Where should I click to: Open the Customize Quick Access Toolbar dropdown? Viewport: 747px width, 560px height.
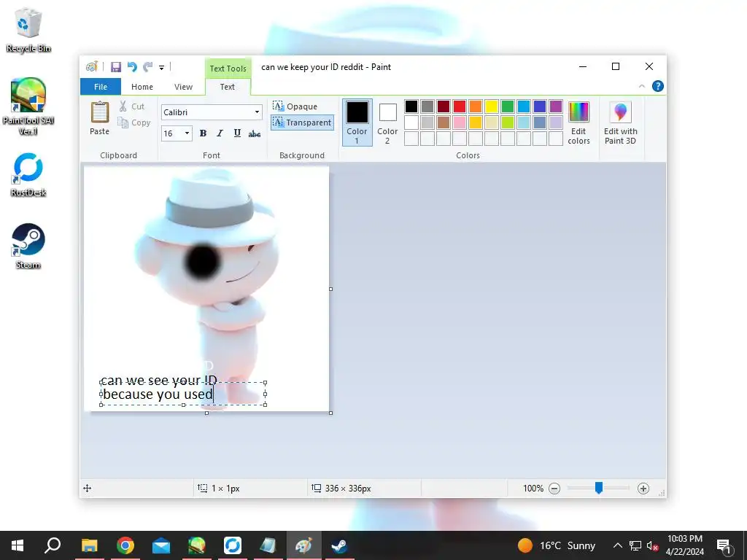click(x=161, y=68)
